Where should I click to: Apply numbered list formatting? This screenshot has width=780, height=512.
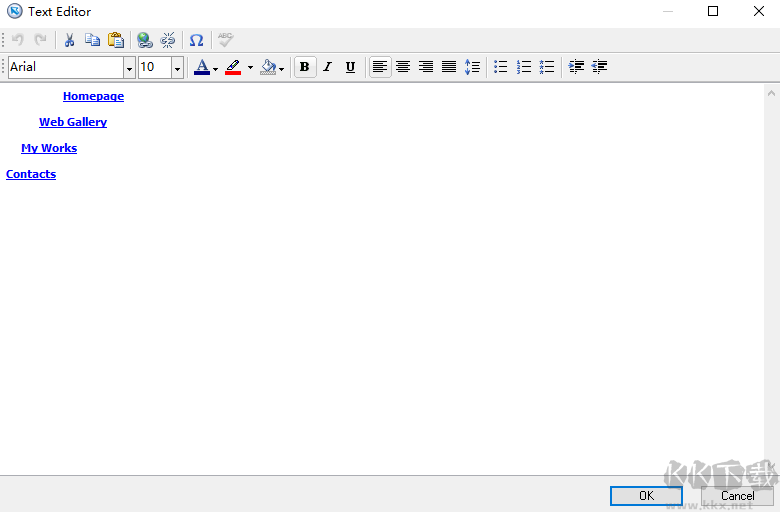point(524,67)
